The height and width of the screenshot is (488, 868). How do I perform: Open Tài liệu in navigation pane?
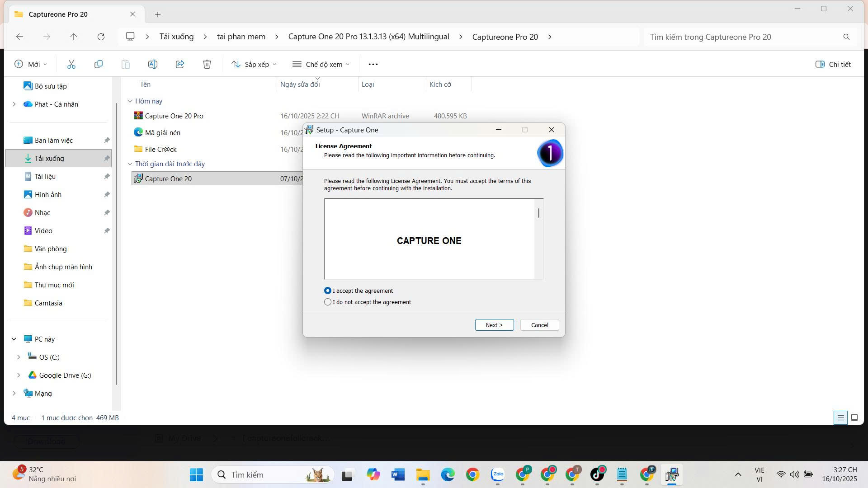pyautogui.click(x=45, y=176)
